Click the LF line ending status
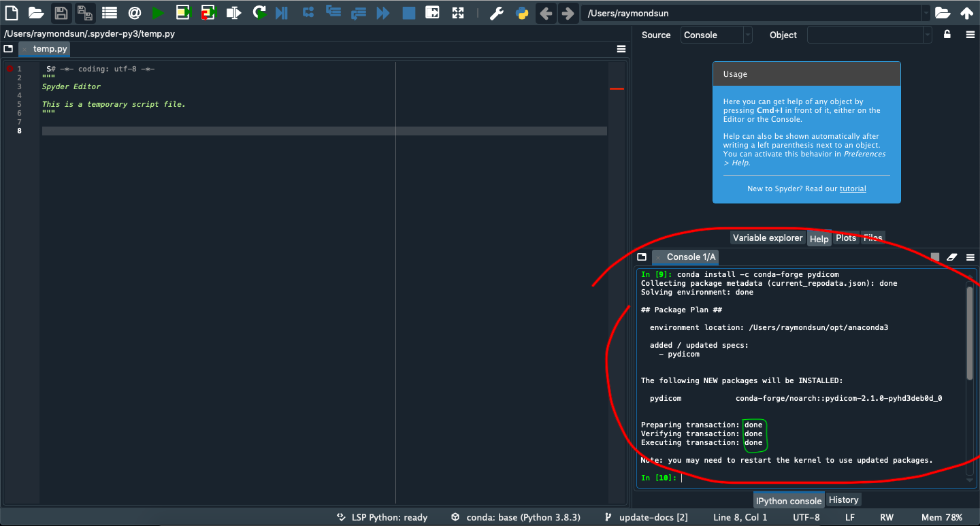Viewport: 980px width, 526px height. (x=850, y=517)
